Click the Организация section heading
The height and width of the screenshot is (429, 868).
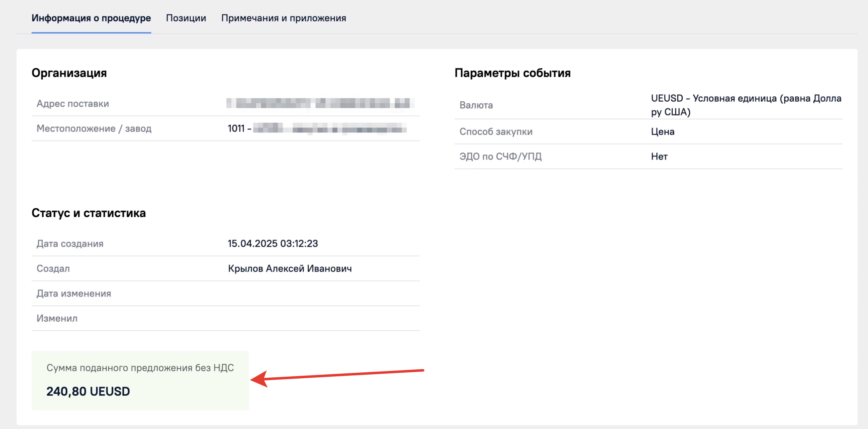(x=69, y=73)
